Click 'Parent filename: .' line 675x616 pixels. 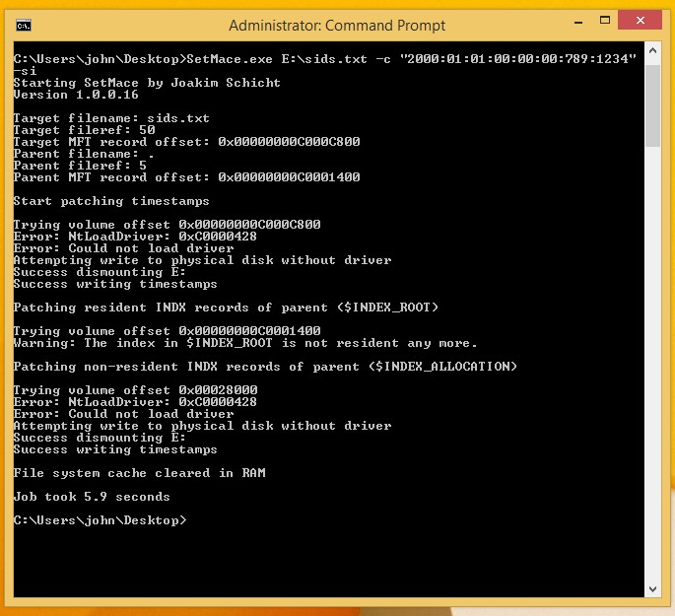point(84,154)
